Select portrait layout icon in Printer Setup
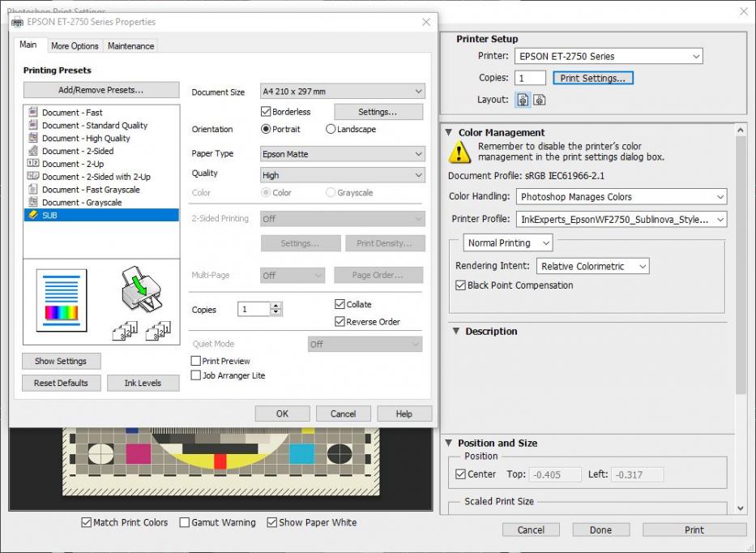The image size is (756, 553). click(x=523, y=100)
